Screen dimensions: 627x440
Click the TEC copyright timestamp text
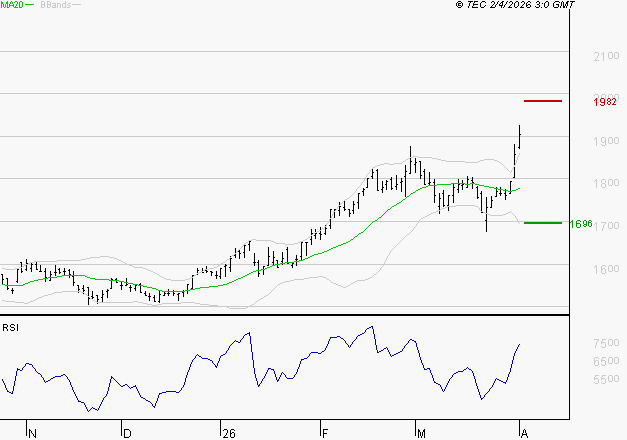(515, 5)
